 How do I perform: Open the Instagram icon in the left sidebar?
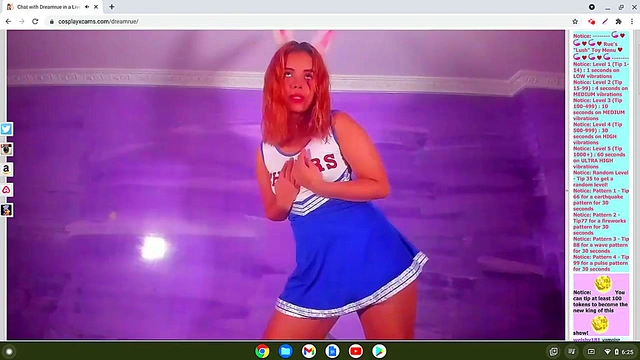click(x=6, y=149)
